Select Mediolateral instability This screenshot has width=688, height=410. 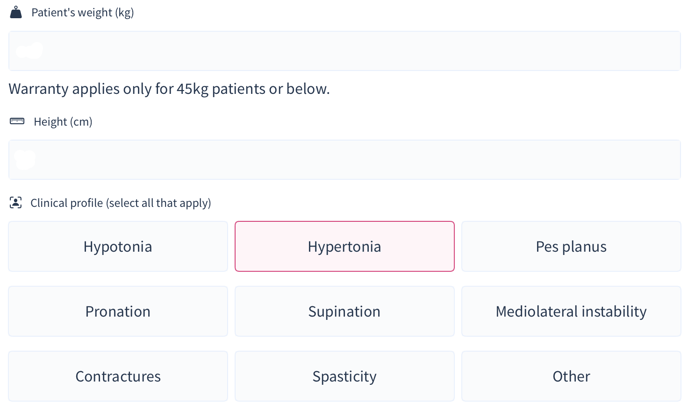571,311
